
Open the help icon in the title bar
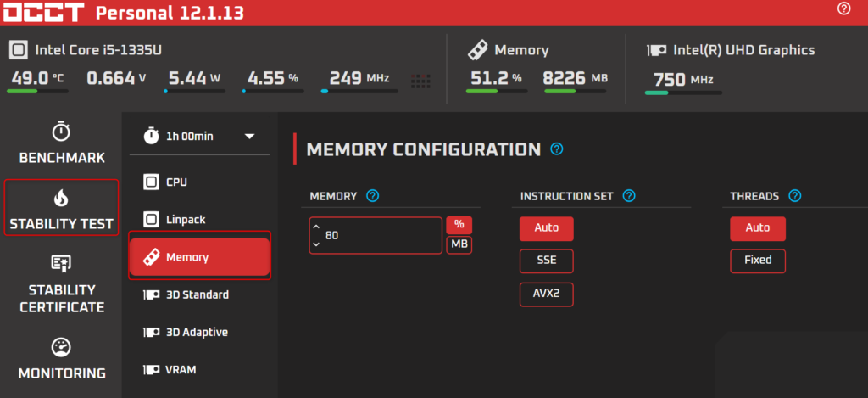tap(843, 8)
